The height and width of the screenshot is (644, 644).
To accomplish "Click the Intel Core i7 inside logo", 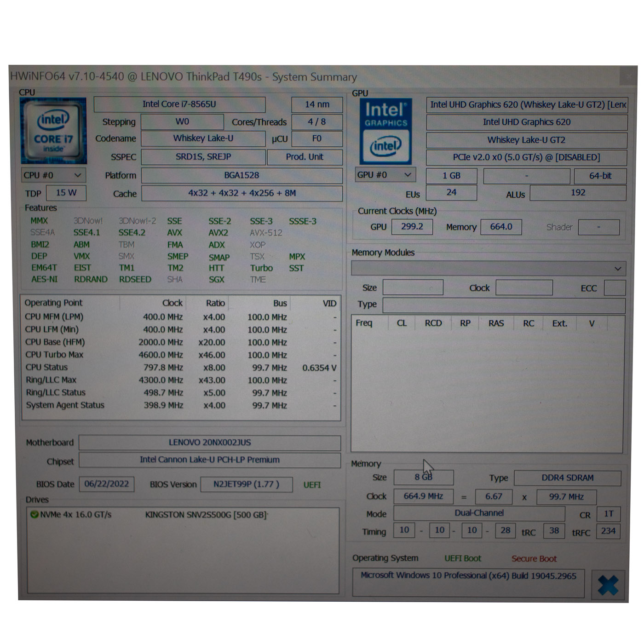I will (x=53, y=131).
